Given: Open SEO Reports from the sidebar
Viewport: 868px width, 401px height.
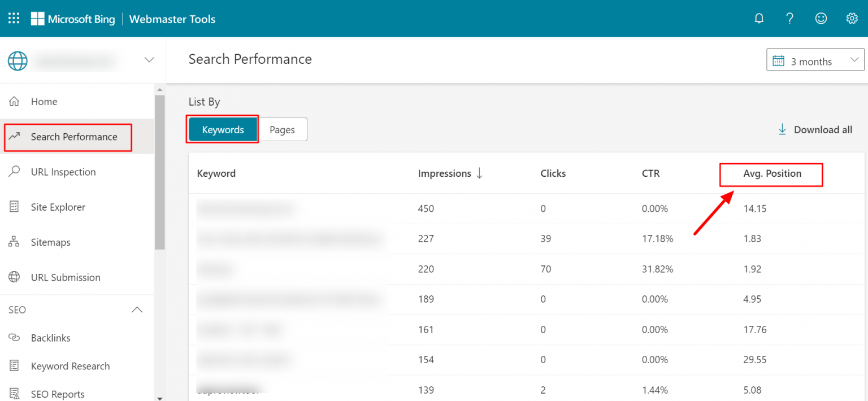Looking at the screenshot, I should pos(57,394).
